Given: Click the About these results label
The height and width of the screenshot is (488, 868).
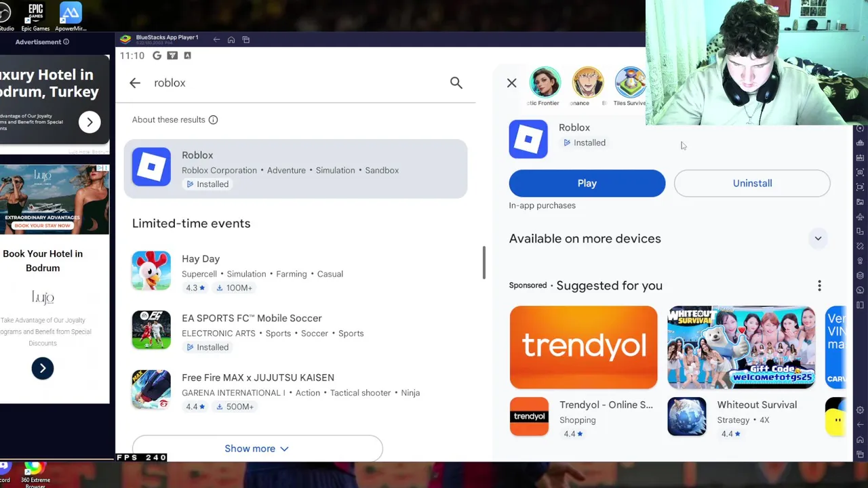Looking at the screenshot, I should [168, 120].
